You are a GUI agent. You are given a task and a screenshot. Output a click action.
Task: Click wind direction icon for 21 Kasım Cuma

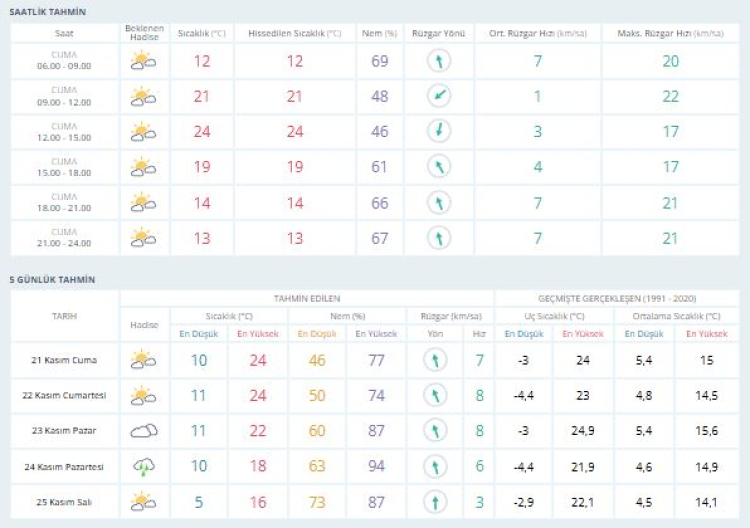[x=434, y=360]
